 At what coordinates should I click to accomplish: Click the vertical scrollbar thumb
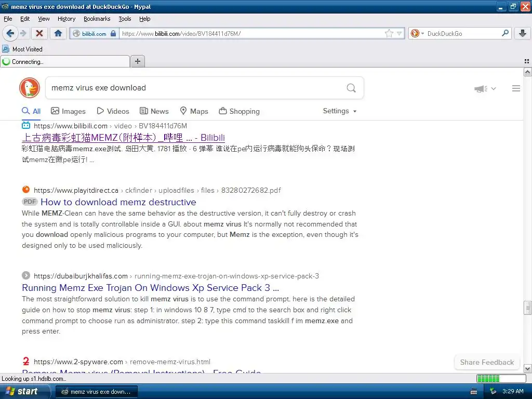pyautogui.click(x=527, y=308)
